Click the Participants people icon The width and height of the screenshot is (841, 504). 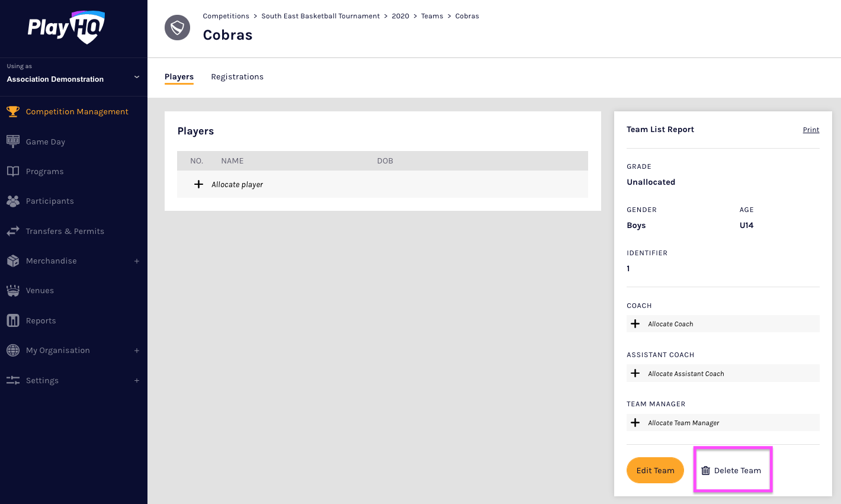[13, 201]
